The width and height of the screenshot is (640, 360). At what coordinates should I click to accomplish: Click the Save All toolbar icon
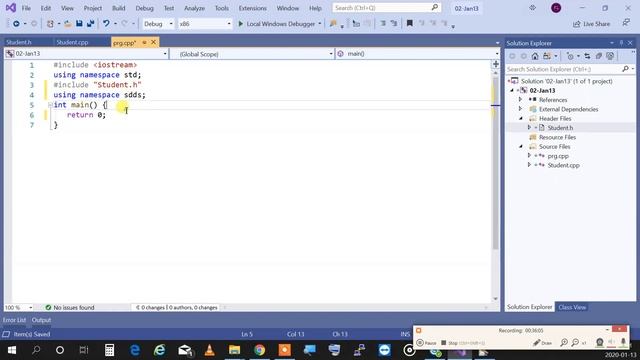pyautogui.click(x=90, y=24)
